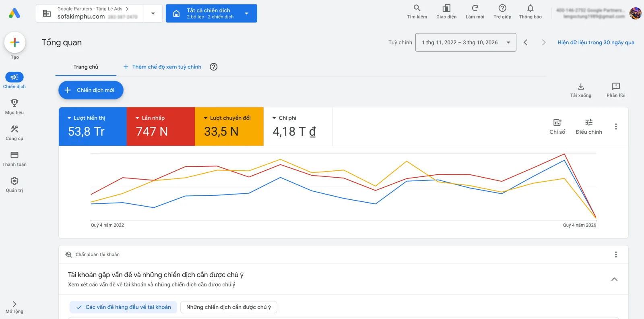The height and width of the screenshot is (319, 644).
Task: Download report with Tải xuống
Action: [581, 90]
